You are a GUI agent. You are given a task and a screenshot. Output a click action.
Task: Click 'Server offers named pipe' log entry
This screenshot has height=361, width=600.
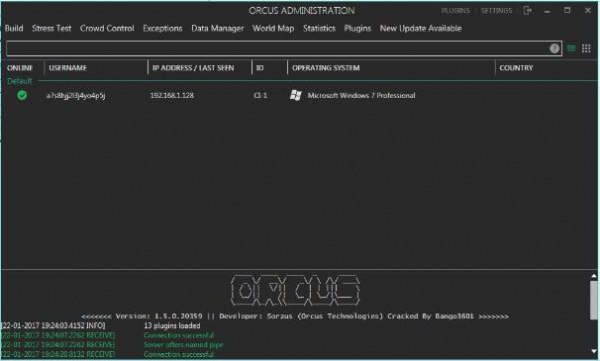pos(183,345)
